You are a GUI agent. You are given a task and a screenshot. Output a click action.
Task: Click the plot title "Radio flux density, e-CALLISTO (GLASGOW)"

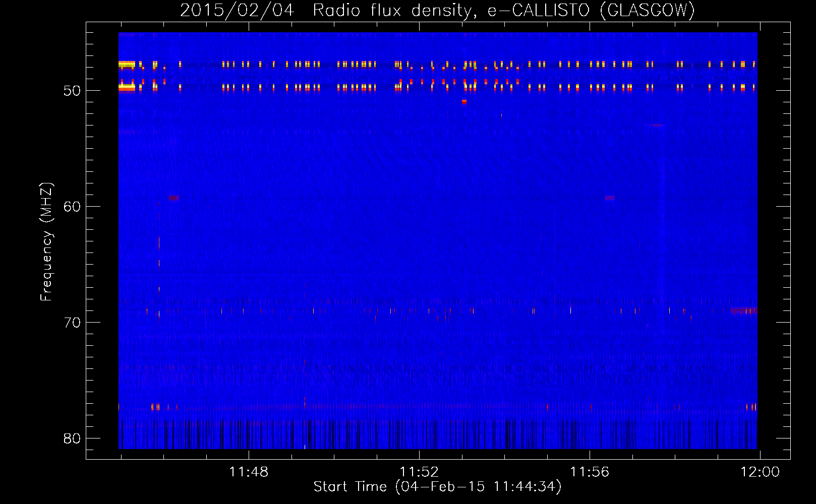(504, 10)
